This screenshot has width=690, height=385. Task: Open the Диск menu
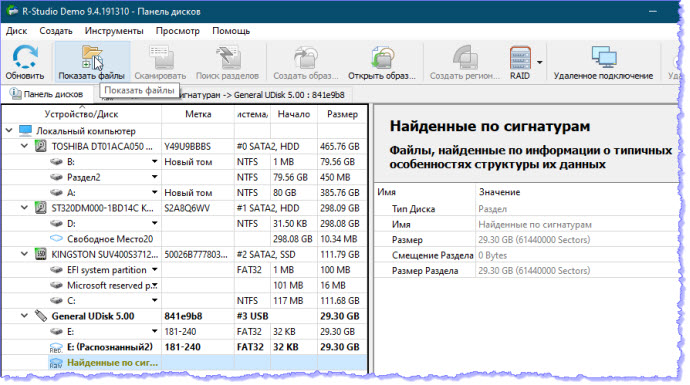16,31
